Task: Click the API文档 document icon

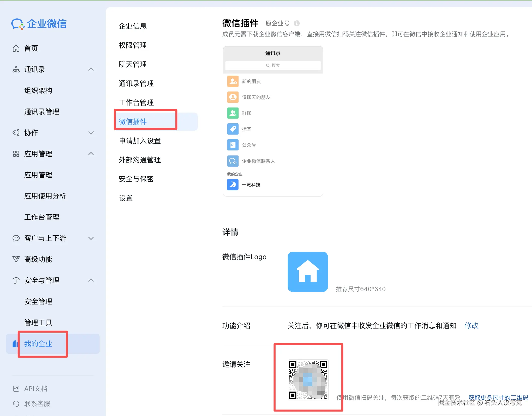Action: coord(16,389)
